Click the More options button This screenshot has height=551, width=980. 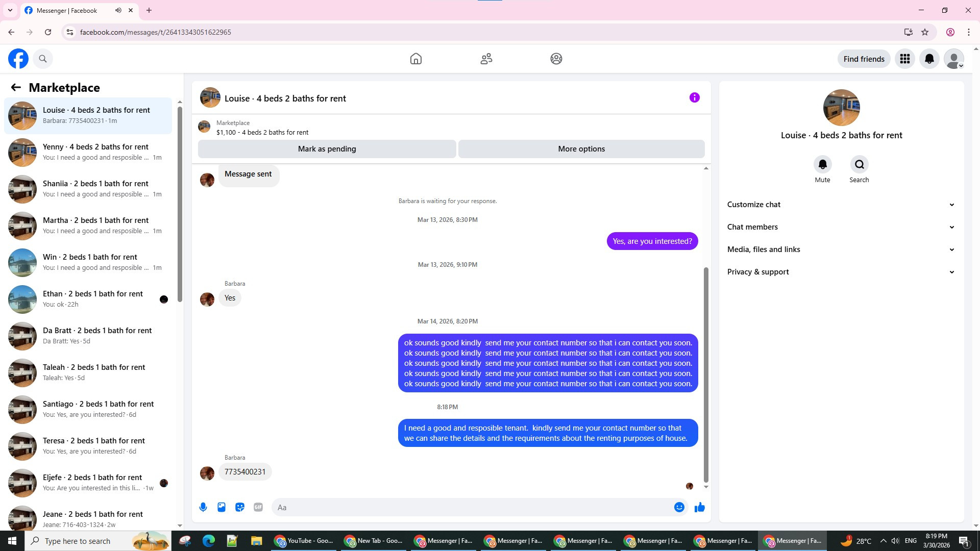pos(581,149)
